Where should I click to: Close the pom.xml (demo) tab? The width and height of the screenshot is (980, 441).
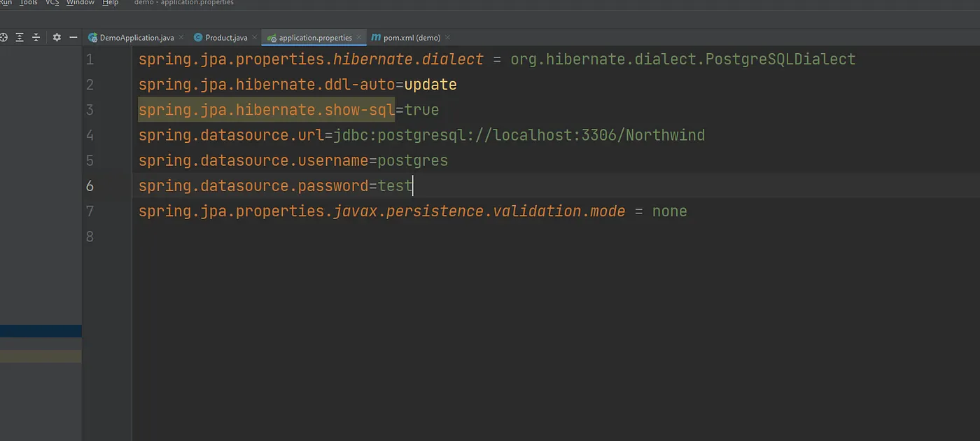(447, 38)
